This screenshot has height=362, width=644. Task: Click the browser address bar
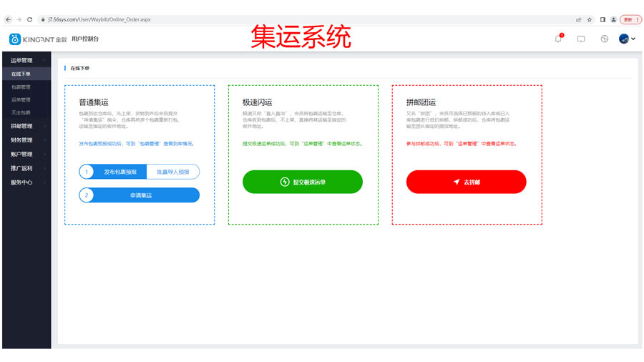click(286, 19)
